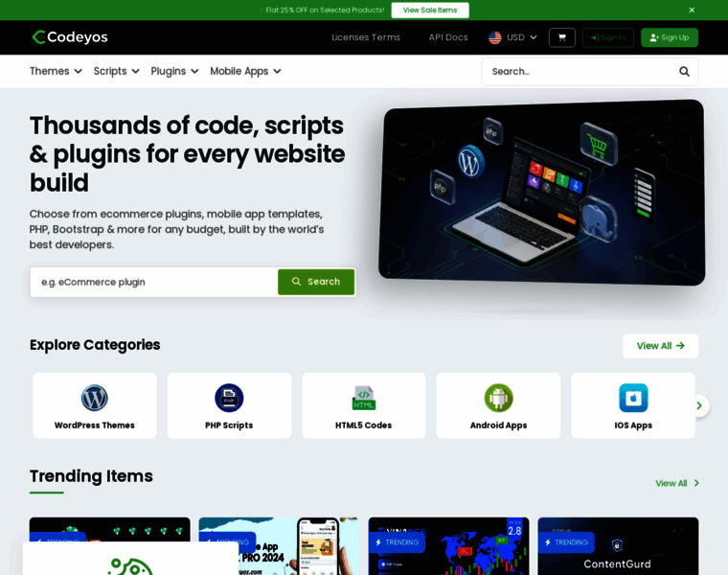Click the Sign Up button
Image resolution: width=728 pixels, height=575 pixels.
click(x=669, y=37)
